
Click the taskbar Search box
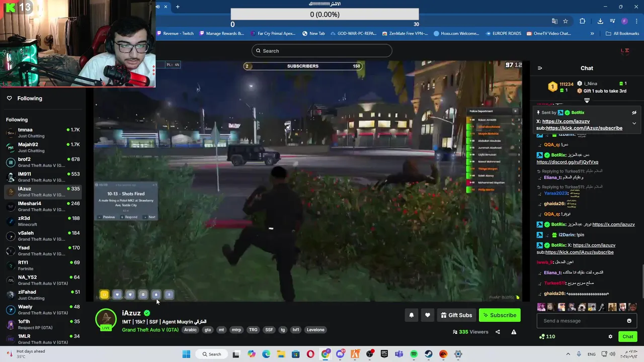tap(212, 354)
